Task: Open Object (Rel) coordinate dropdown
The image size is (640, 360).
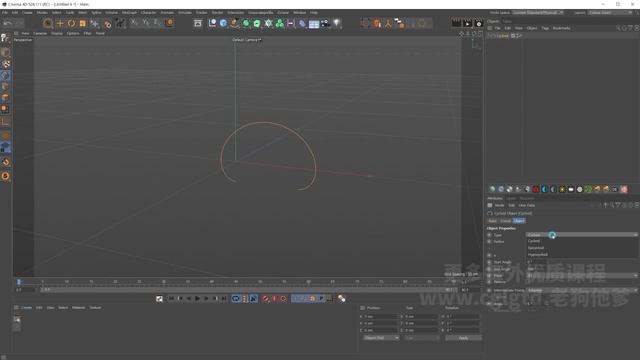Action: [381, 338]
